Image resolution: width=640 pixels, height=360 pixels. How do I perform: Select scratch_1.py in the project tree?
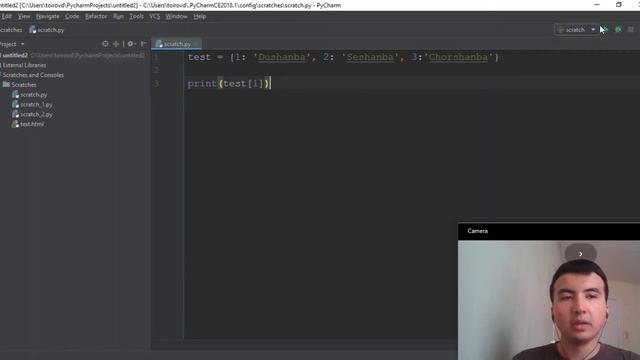(36, 104)
